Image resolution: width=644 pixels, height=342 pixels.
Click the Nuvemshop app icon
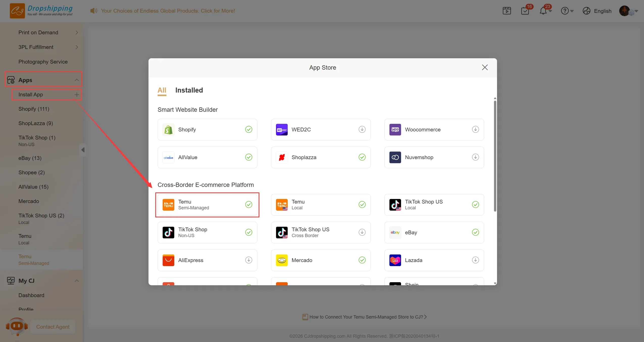[x=395, y=157]
